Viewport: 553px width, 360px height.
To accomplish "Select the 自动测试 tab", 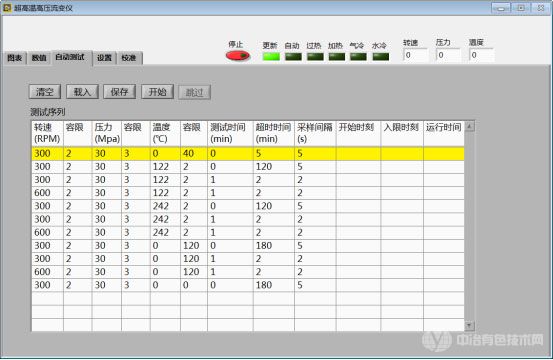I will (x=71, y=57).
